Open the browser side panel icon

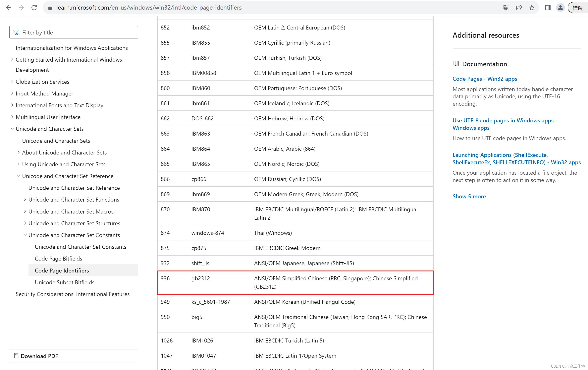[x=548, y=8]
